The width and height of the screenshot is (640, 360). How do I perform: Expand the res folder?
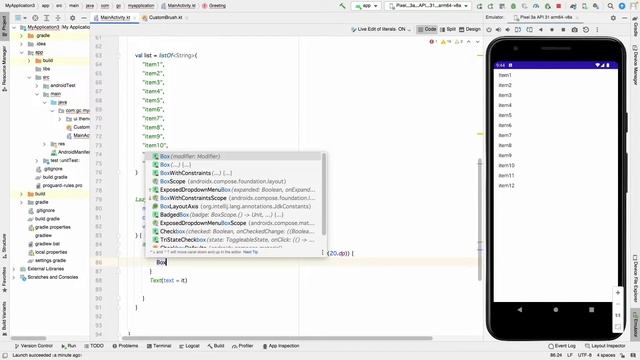coord(44,144)
